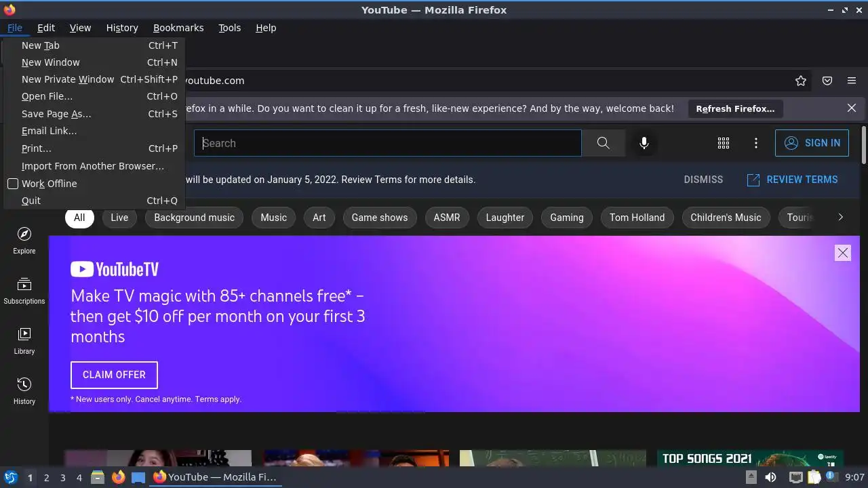
Task: Select the All category chip
Action: 79,218
